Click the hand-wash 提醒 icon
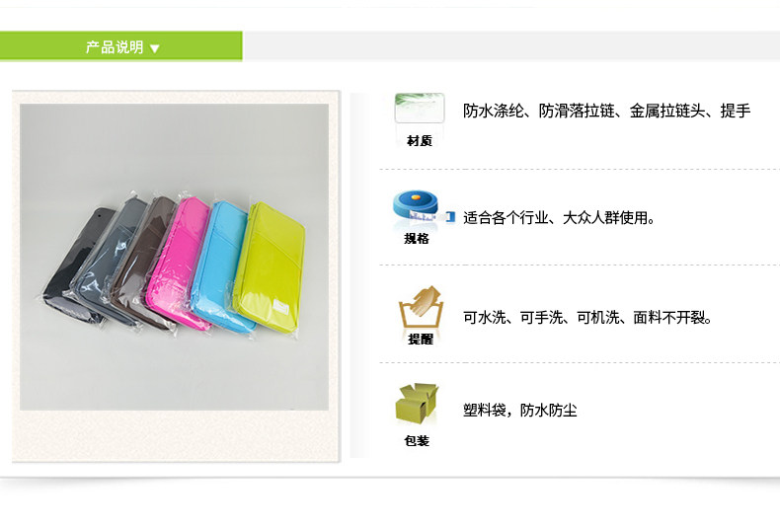Viewport: 780px width, 532px height. coord(421,307)
